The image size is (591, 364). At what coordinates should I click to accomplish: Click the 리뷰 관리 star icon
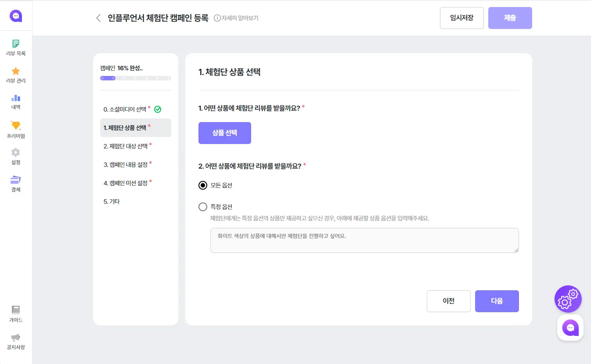16,71
